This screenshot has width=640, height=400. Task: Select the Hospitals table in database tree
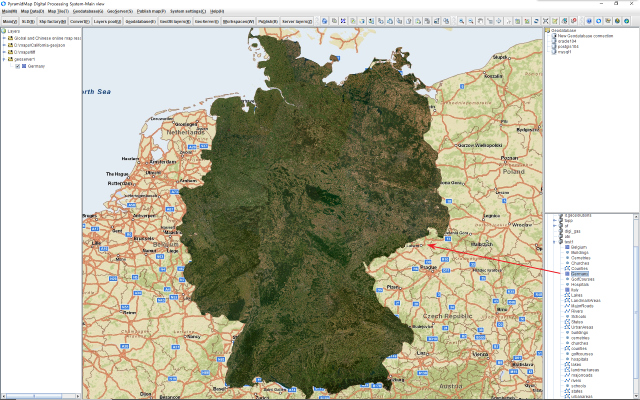tap(580, 284)
